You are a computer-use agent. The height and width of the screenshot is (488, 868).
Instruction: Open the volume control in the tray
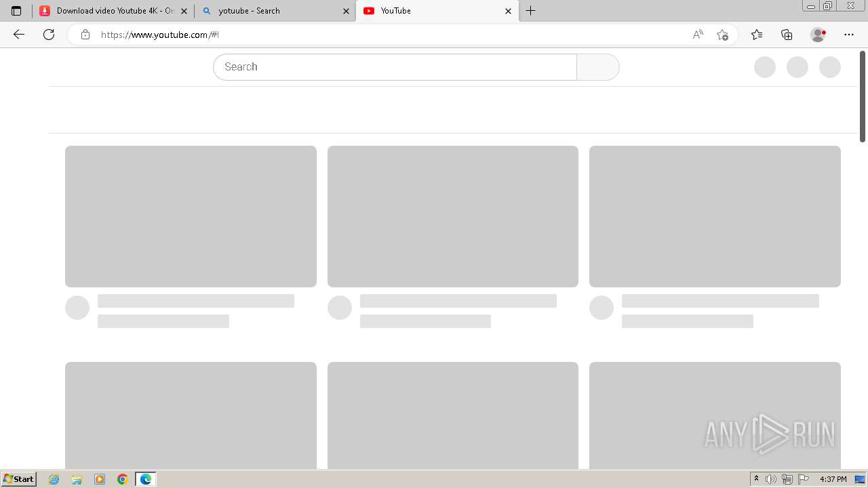771,479
